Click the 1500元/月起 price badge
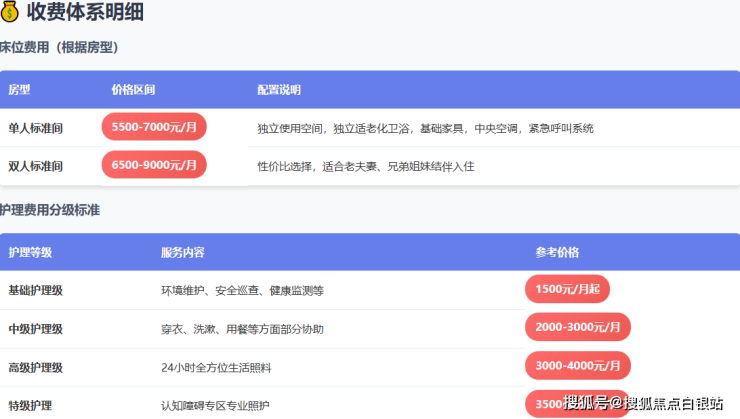Viewport: 740px width, 419px height. pyautogui.click(x=567, y=289)
